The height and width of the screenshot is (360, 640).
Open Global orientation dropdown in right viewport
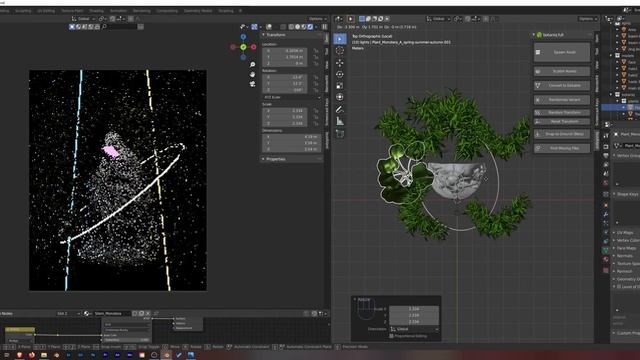click(x=438, y=19)
